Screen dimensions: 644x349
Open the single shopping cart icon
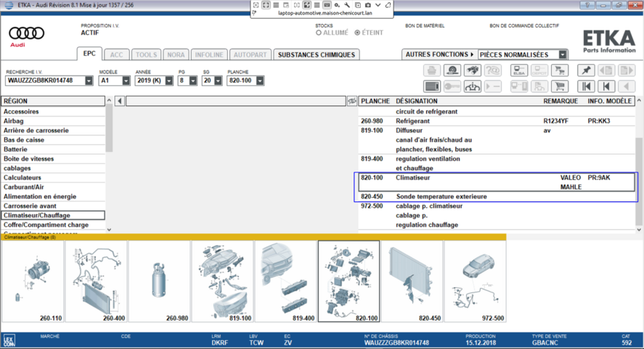560,87
